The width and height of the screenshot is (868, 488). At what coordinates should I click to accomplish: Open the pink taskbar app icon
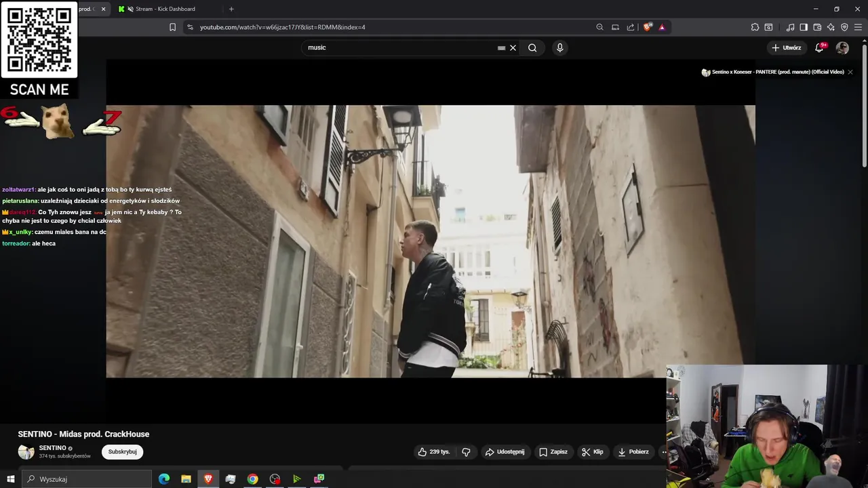pos(319,479)
